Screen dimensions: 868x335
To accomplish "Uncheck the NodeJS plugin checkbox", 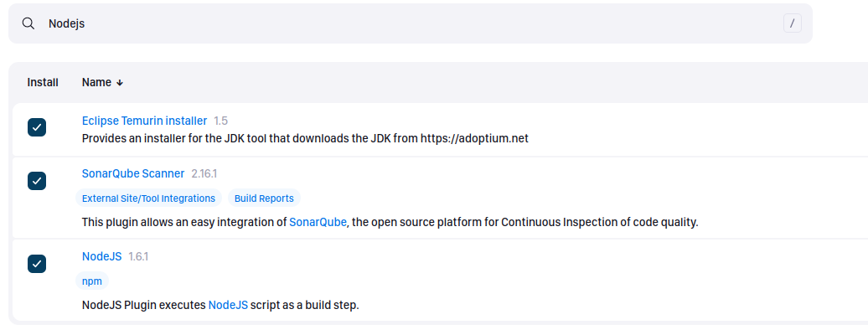I will (37, 264).
